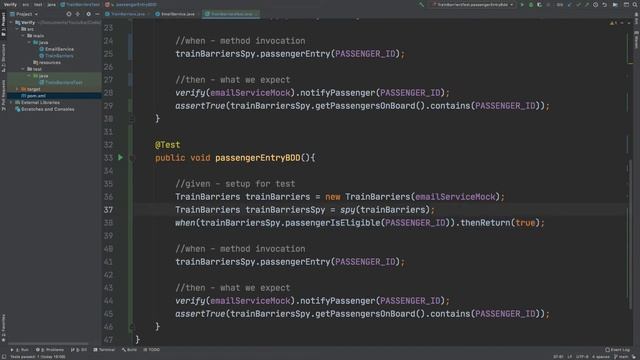Run the passengerEntryBDD test from gutter
Screen dimensions: 640x360
coord(120,158)
